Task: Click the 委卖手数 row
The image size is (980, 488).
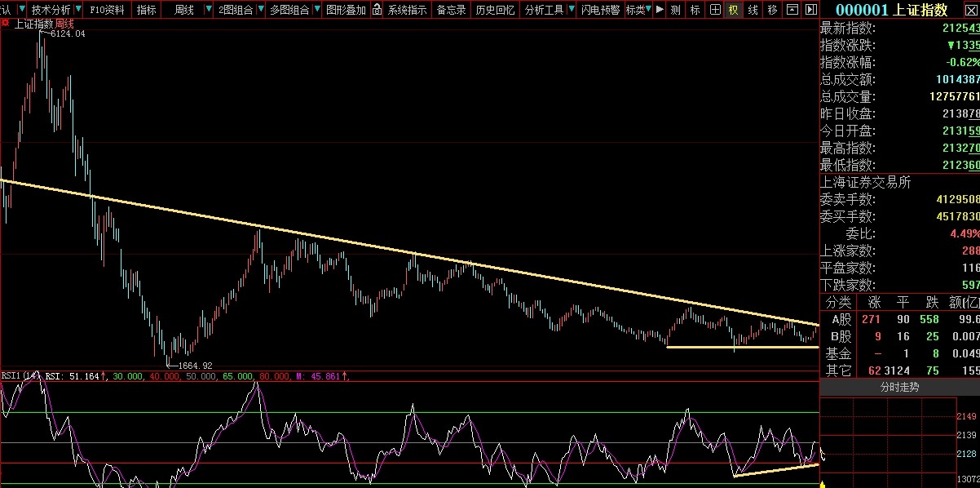Action: 899,200
